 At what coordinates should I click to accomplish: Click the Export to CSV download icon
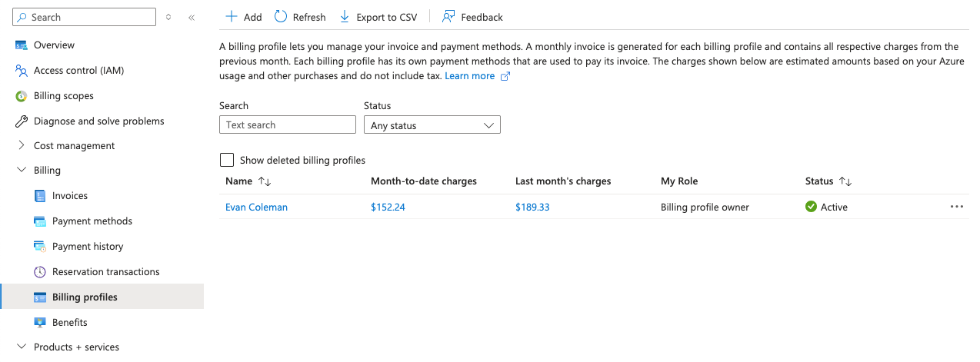pyautogui.click(x=345, y=16)
